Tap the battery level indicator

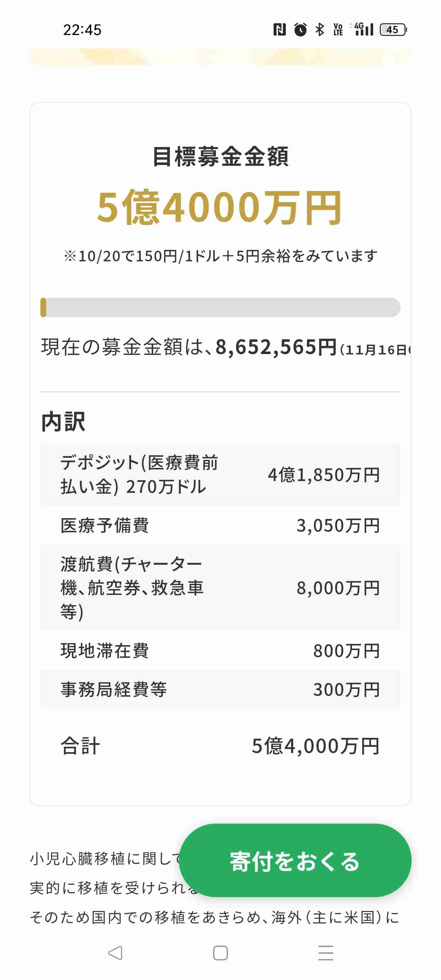point(393,29)
